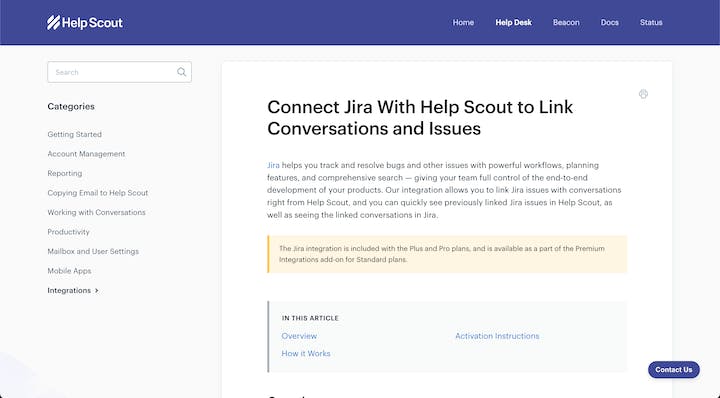Click the yellow Jira plan notice text
This screenshot has width=720, height=398.
(442, 254)
